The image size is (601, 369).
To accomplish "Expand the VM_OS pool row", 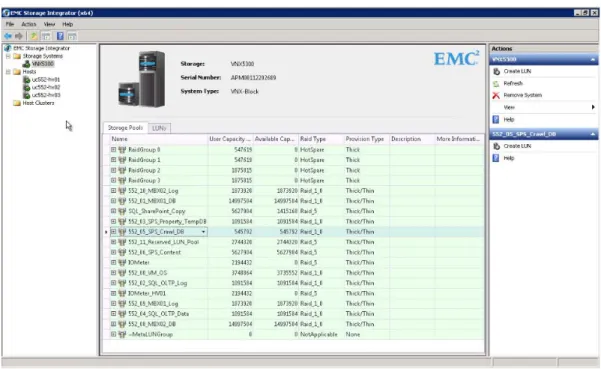I will click(113, 273).
